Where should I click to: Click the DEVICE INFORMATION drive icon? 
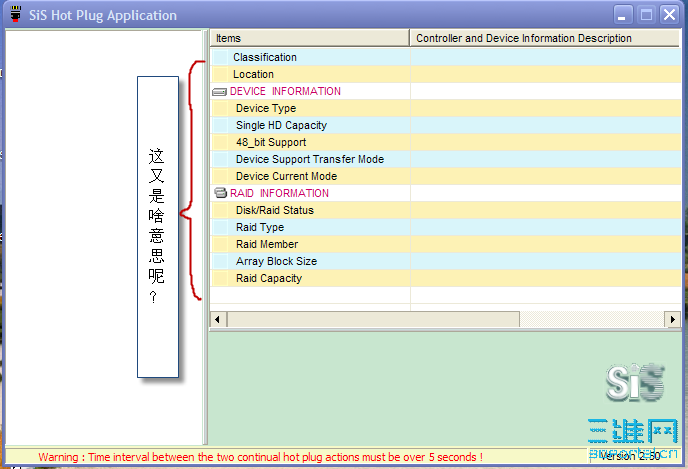(x=219, y=92)
